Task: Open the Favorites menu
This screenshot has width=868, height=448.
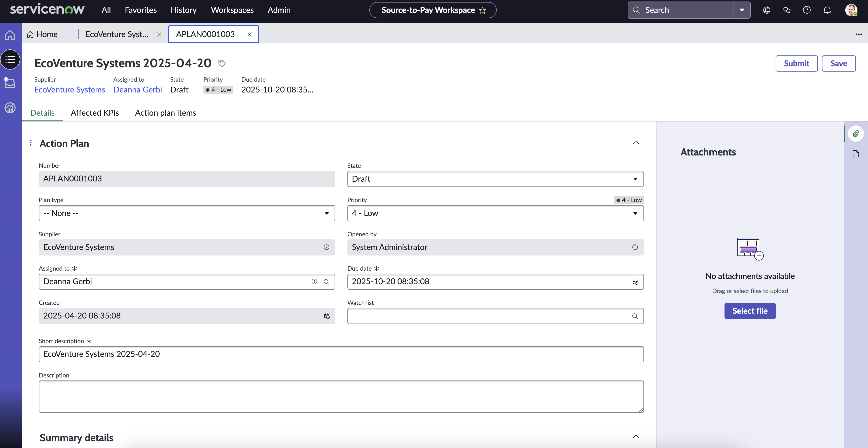Action: click(x=141, y=10)
